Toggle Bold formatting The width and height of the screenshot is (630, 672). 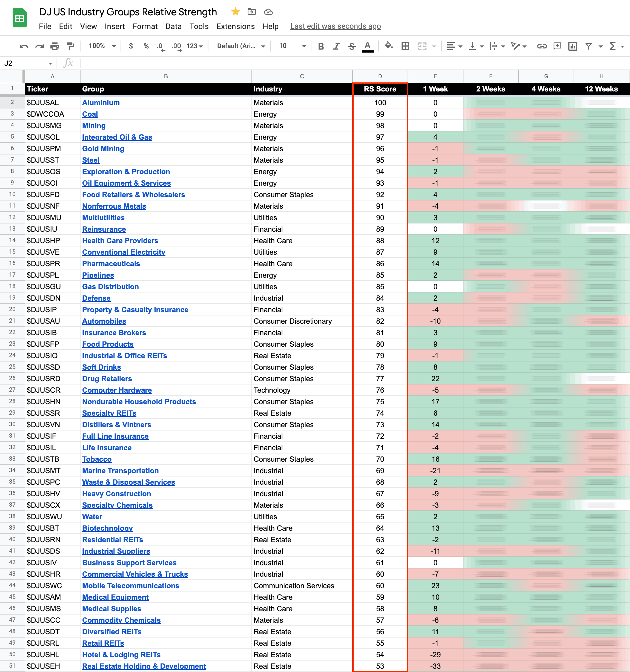[321, 46]
